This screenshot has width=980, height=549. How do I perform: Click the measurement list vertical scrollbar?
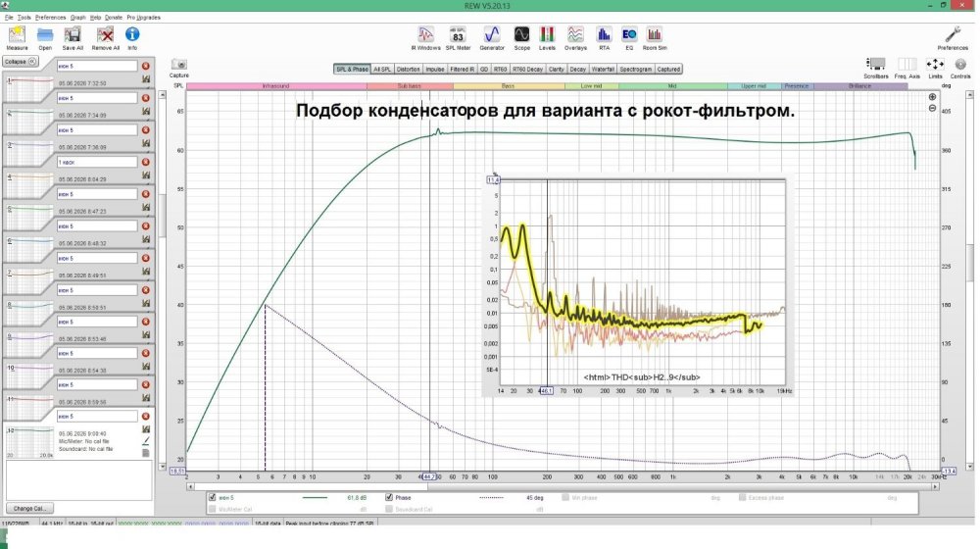[162, 216]
